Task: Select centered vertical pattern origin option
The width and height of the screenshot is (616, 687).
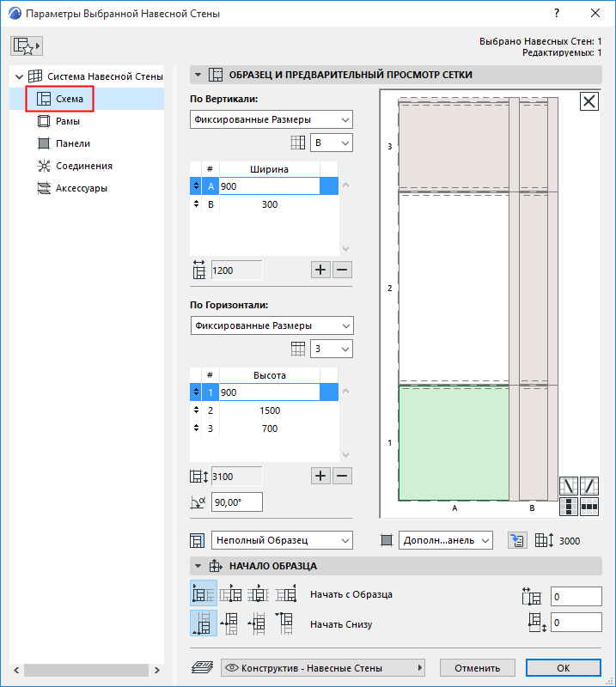Action: pos(259,623)
